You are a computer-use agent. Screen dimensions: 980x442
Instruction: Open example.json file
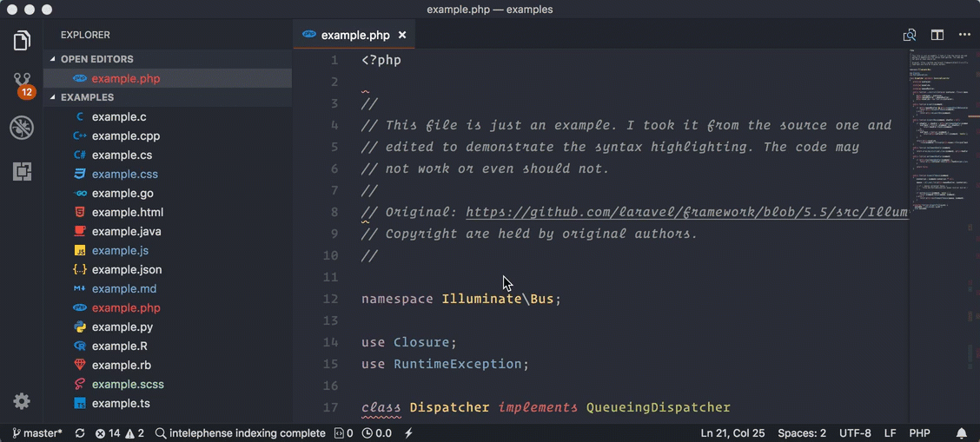168,270
